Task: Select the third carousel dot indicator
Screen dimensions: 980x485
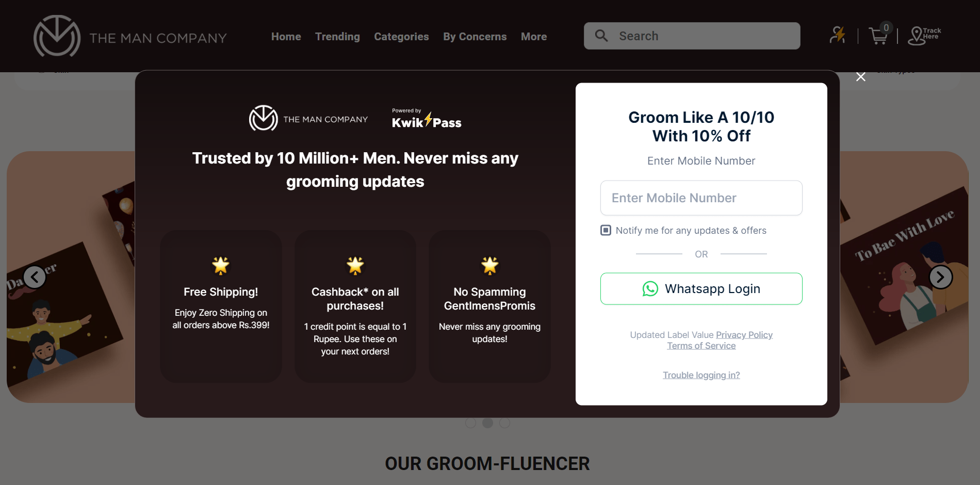Action: point(504,423)
